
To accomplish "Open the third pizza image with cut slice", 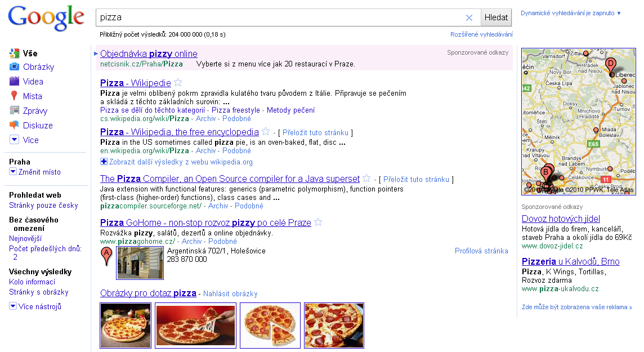I will (x=270, y=326).
